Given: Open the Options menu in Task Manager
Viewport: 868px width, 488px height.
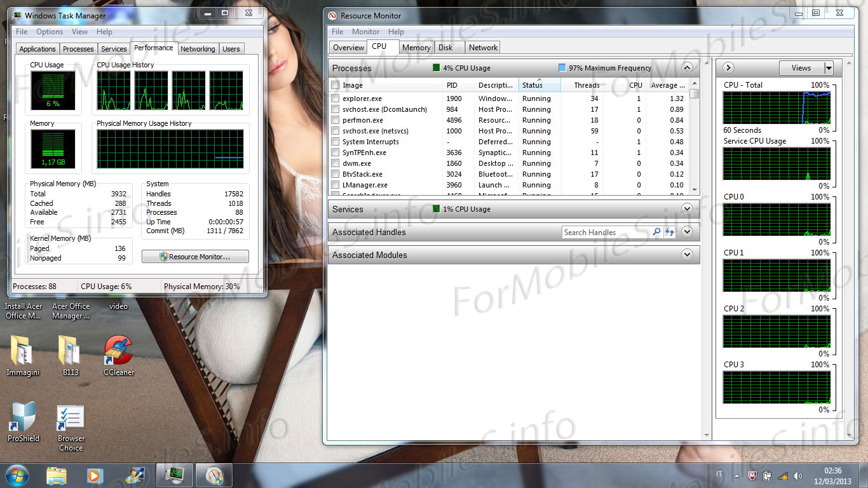Looking at the screenshot, I should (x=50, y=32).
